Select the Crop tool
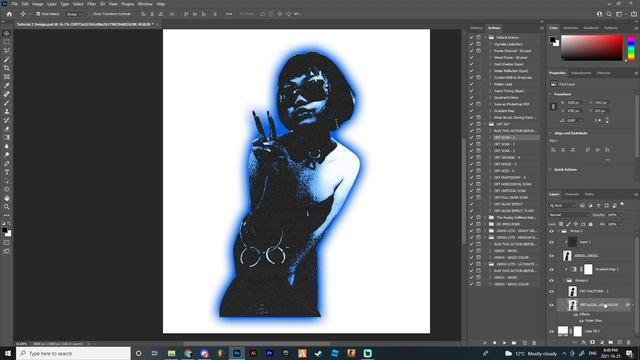This screenshot has height=360, width=640. 7,68
